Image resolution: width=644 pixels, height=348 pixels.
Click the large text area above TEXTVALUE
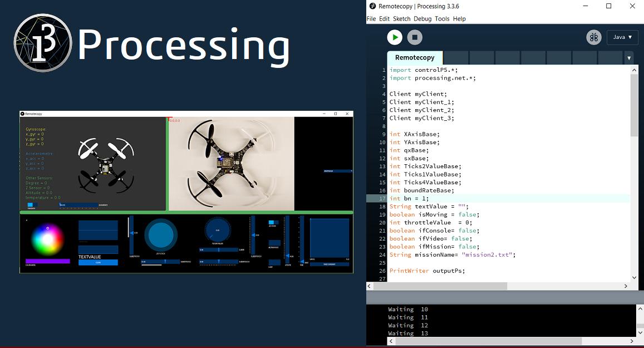(98, 230)
